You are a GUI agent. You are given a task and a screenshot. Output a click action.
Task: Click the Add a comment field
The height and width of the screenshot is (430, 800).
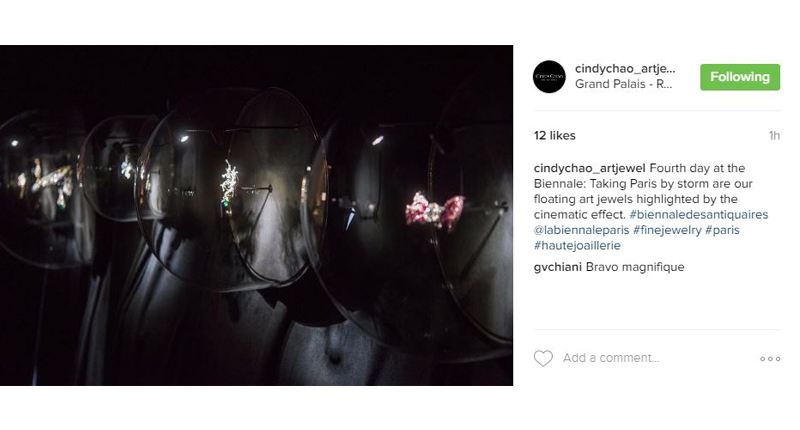point(611,358)
